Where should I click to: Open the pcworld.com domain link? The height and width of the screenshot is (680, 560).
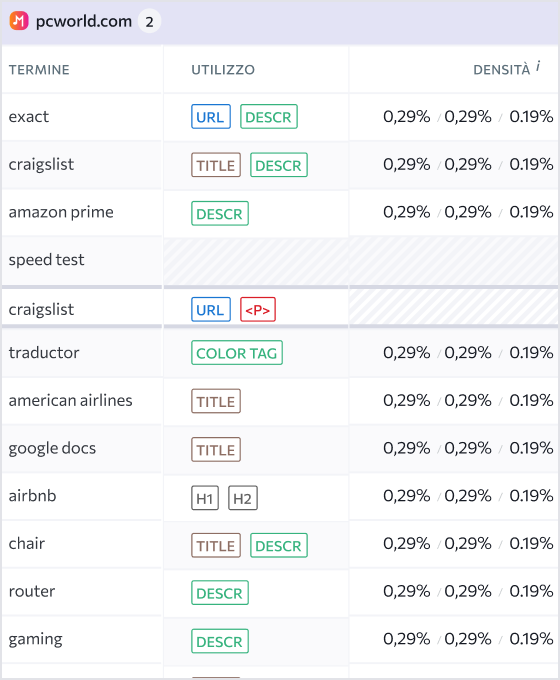[84, 21]
